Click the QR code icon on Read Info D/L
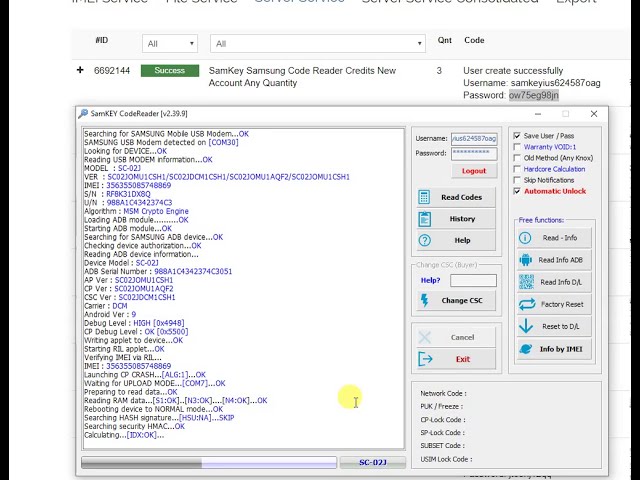Screen dimensions: 640x480 pyautogui.click(x=526, y=282)
